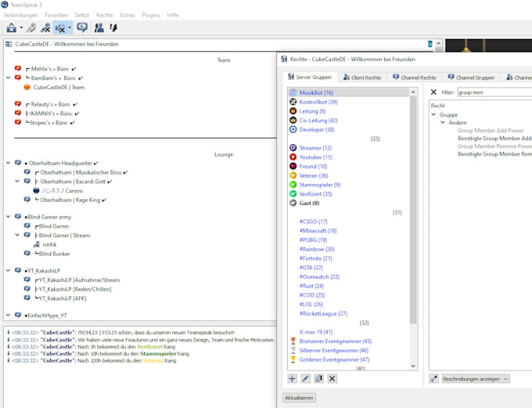Click the away status toolbar icon
Screen dimensions: 532x408
(82, 28)
